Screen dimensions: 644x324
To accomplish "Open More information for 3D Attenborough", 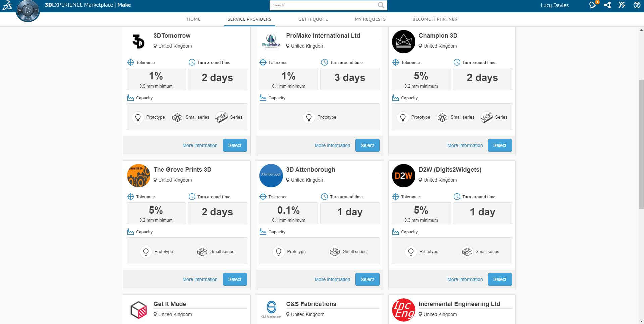I will [333, 279].
